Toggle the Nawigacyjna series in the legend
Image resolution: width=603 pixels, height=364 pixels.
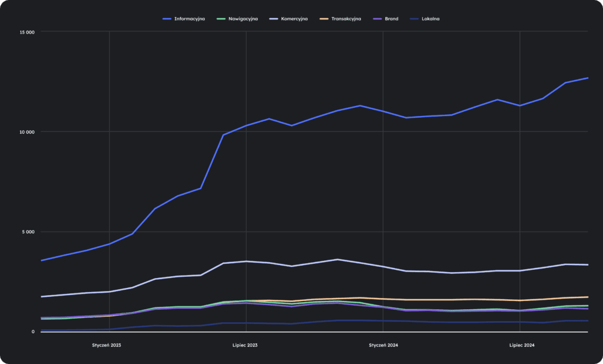coord(237,18)
